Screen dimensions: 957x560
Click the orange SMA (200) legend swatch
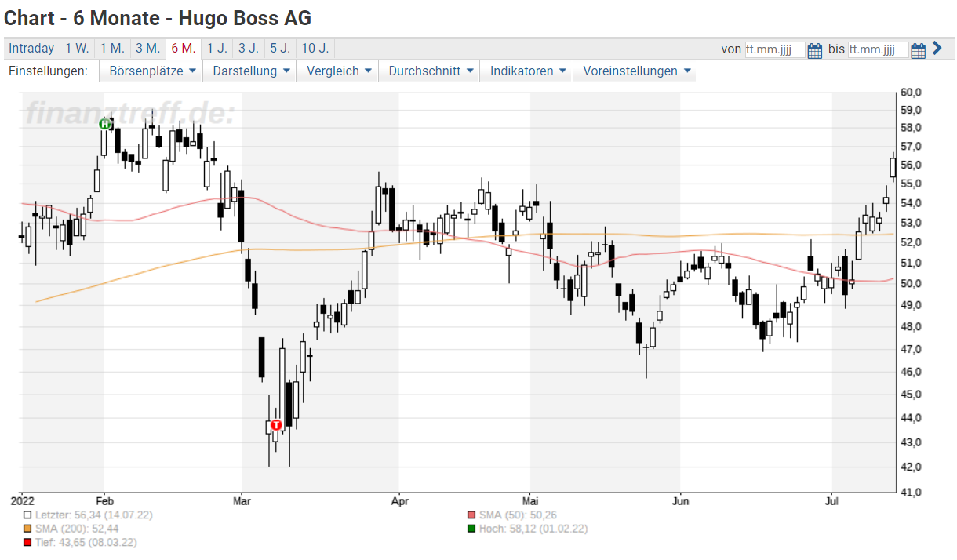click(28, 529)
